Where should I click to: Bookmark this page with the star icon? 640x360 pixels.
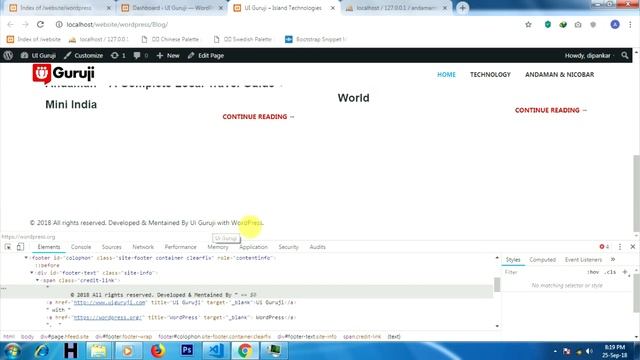click(x=528, y=24)
